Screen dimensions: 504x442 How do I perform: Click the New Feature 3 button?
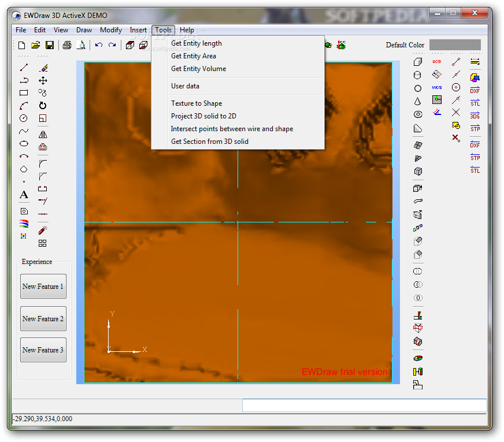pyautogui.click(x=43, y=350)
